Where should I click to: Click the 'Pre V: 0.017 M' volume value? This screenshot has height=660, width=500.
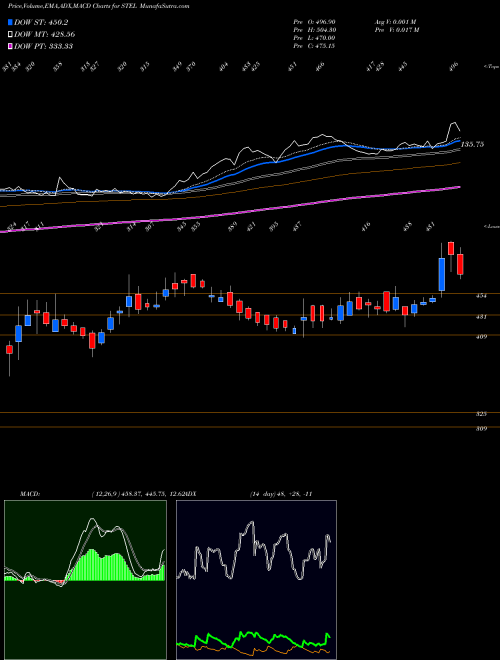click(x=396, y=30)
